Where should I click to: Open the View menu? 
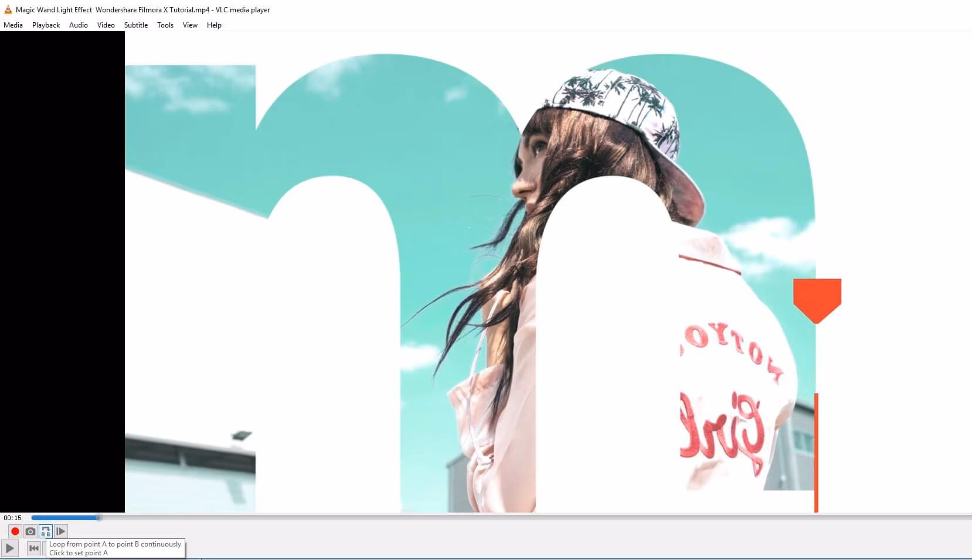pos(190,25)
